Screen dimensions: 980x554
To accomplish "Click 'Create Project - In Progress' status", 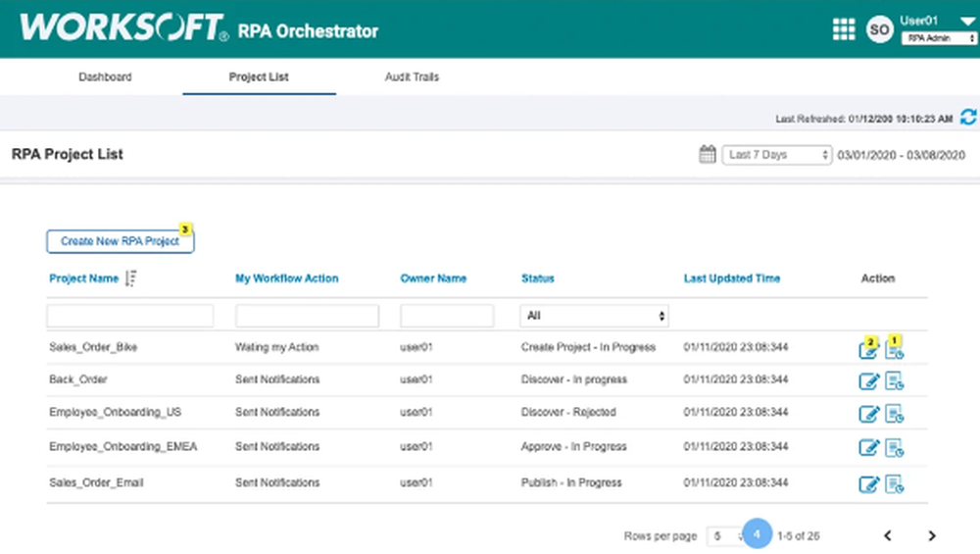I will pos(588,347).
